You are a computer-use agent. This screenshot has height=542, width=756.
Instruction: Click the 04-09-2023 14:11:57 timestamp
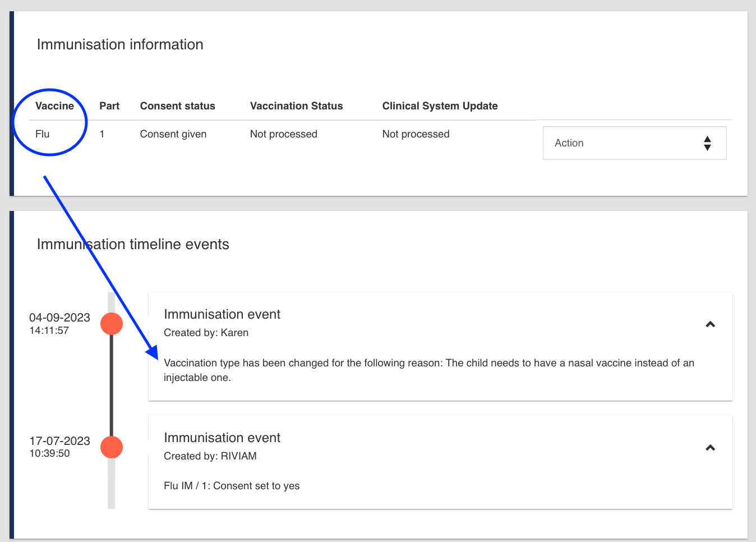(59, 323)
